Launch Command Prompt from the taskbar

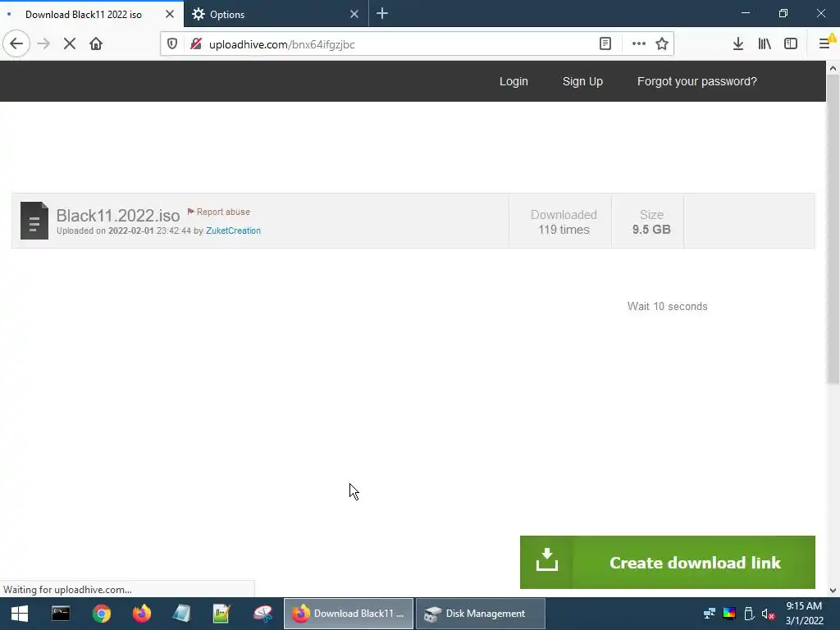(61, 614)
